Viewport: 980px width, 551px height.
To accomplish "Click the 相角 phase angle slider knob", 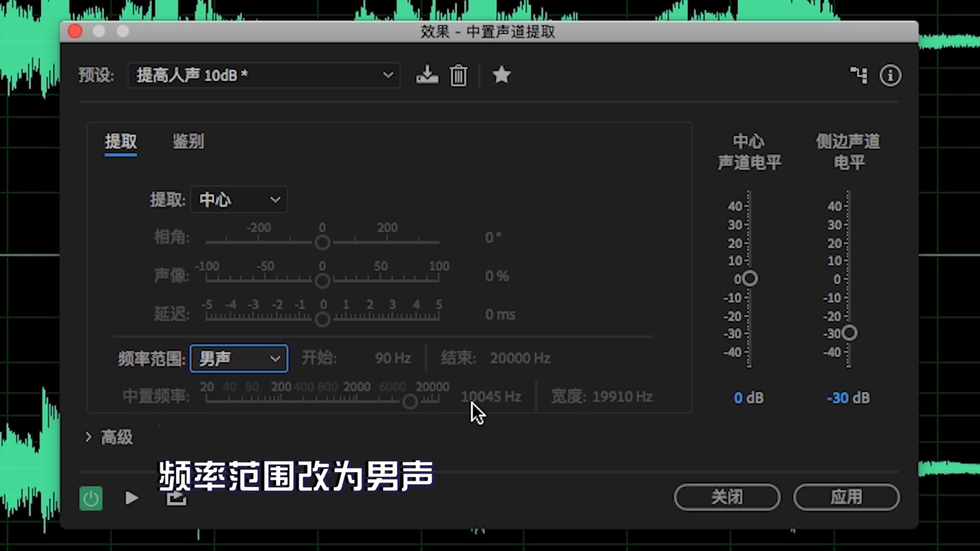I will pos(322,242).
